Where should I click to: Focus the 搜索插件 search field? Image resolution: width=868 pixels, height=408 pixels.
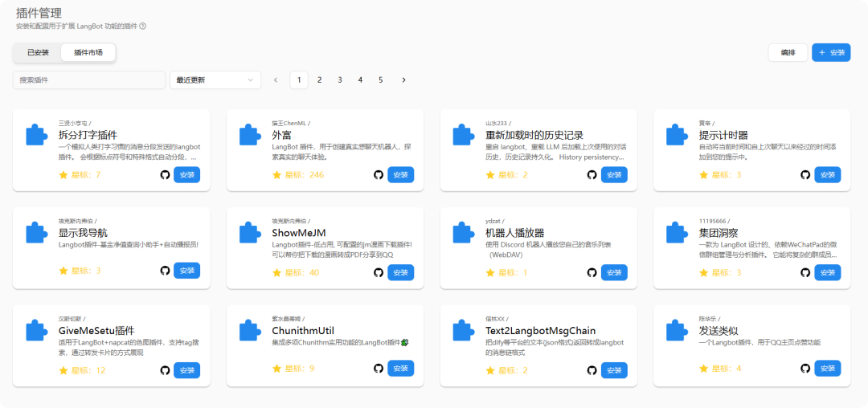tap(89, 80)
